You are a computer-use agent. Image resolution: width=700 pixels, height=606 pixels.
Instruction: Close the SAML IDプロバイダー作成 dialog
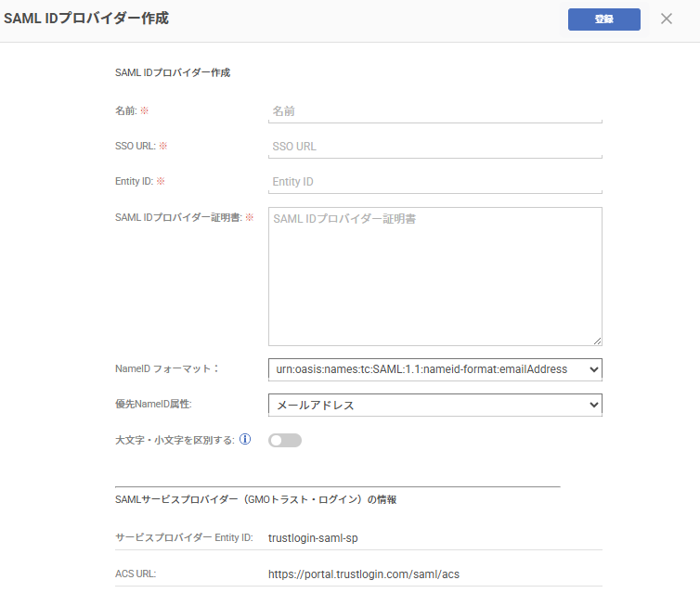pos(666,19)
